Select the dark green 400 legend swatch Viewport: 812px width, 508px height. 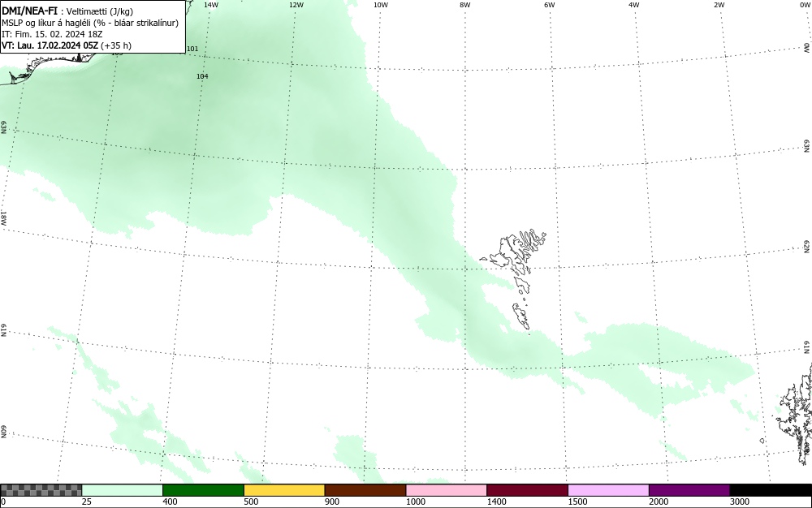[x=203, y=490]
